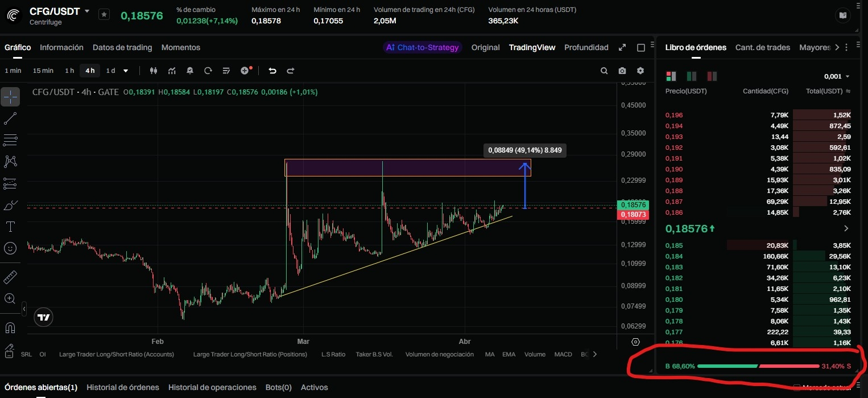Switch to Cant. de trades tab

(763, 47)
